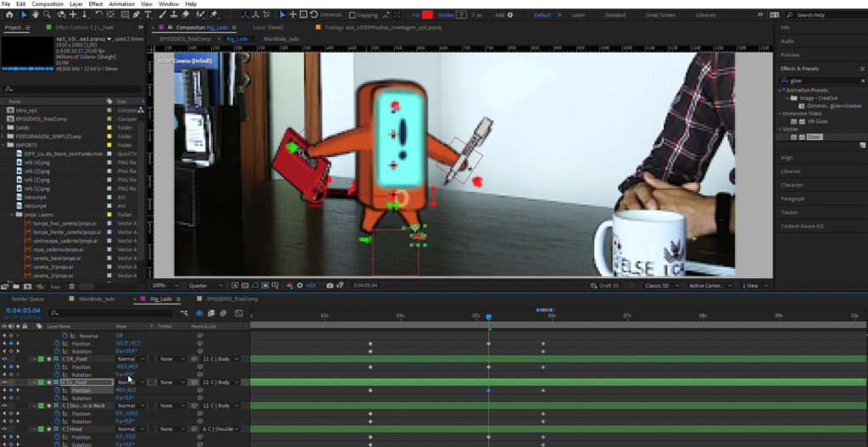Select the Eraser tool
Screen dimensions: 868x447
(x=186, y=14)
